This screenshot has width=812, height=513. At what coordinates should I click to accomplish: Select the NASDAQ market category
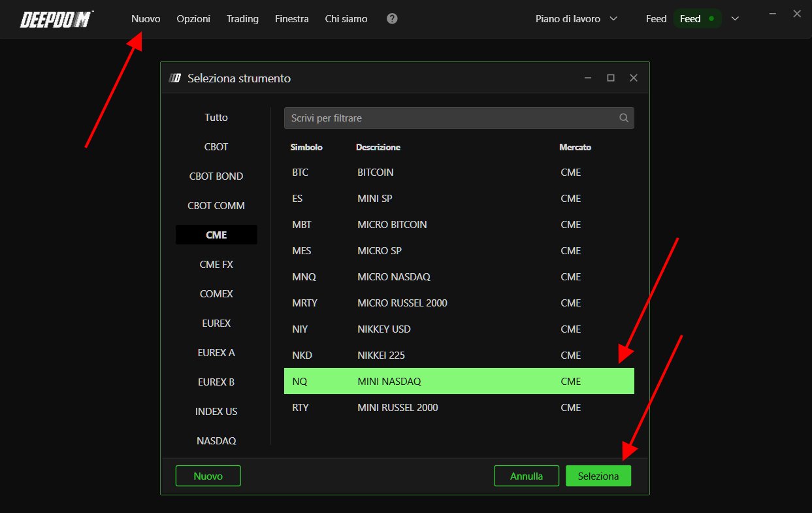coord(216,441)
